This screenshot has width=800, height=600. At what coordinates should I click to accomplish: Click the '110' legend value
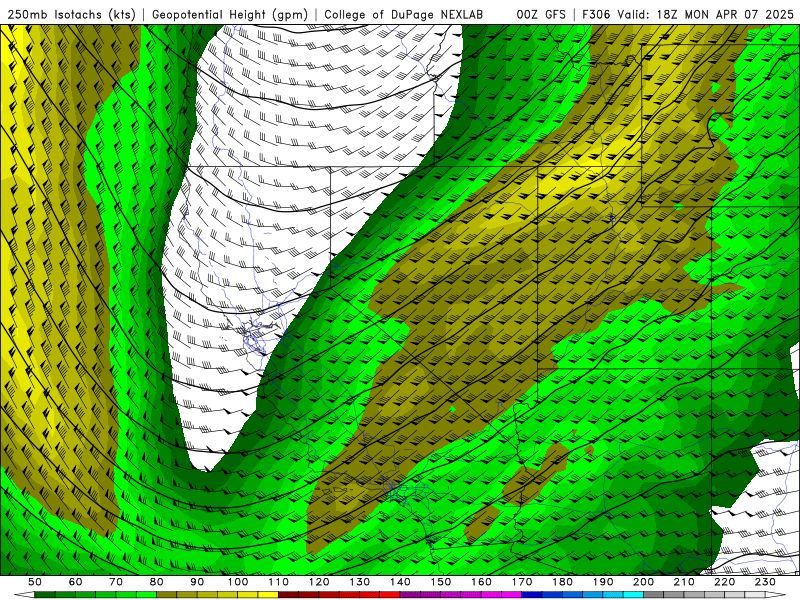point(279,582)
